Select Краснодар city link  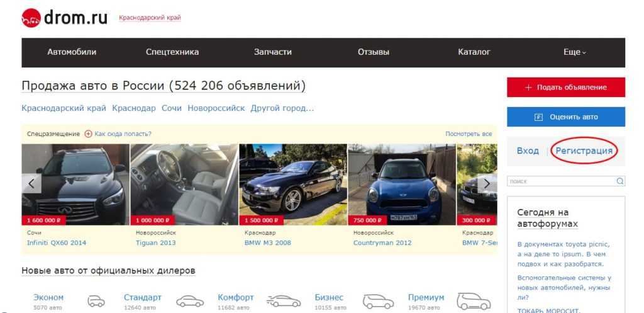[x=134, y=108]
